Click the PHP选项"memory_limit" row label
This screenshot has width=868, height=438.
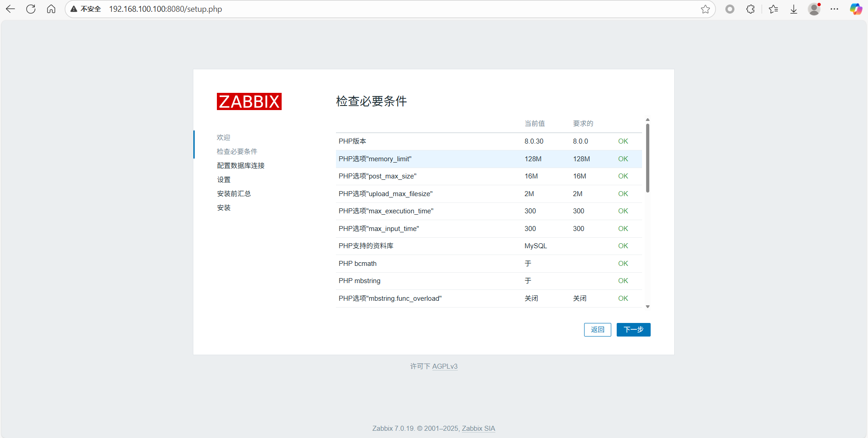(x=375, y=159)
